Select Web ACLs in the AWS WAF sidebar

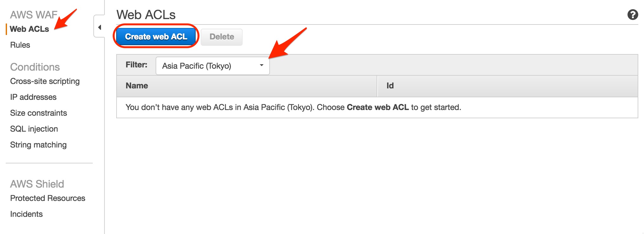[x=30, y=29]
